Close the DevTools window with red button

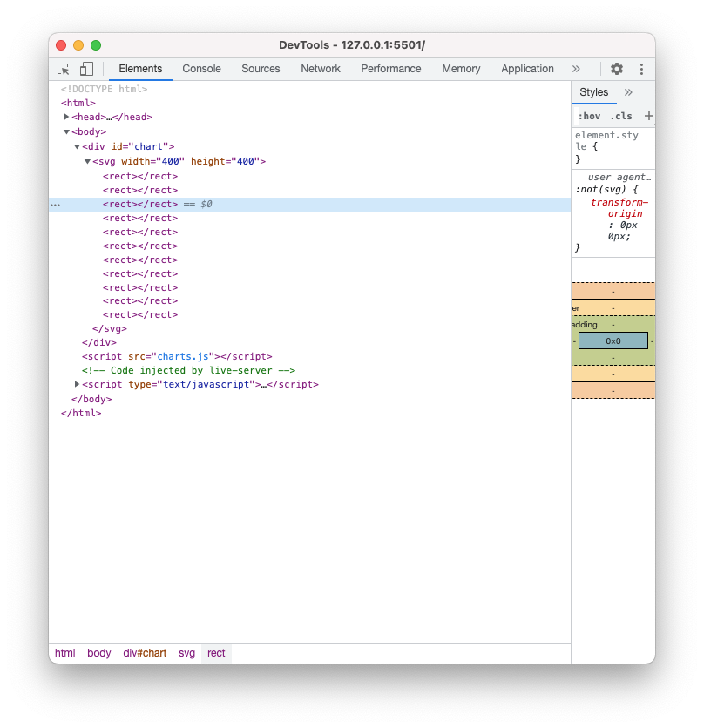(61, 45)
